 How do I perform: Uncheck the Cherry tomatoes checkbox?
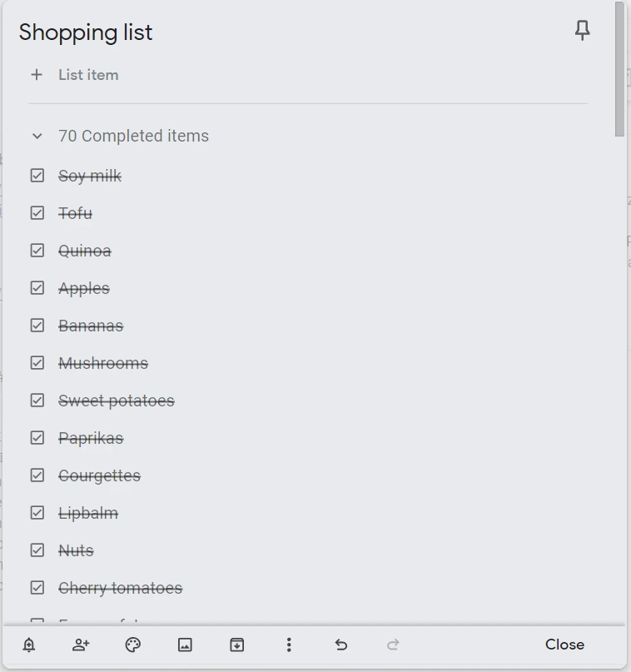point(37,588)
